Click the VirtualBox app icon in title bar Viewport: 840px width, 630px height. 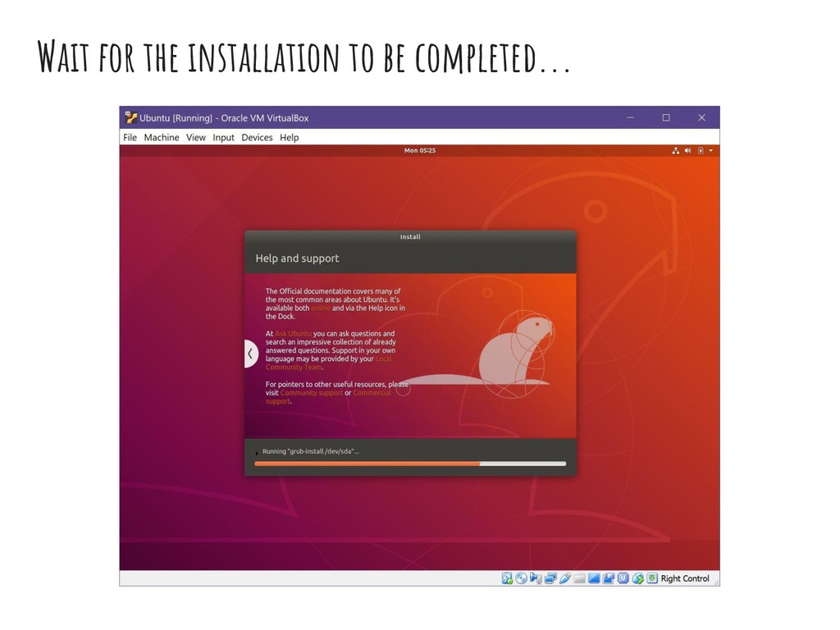click(130, 117)
